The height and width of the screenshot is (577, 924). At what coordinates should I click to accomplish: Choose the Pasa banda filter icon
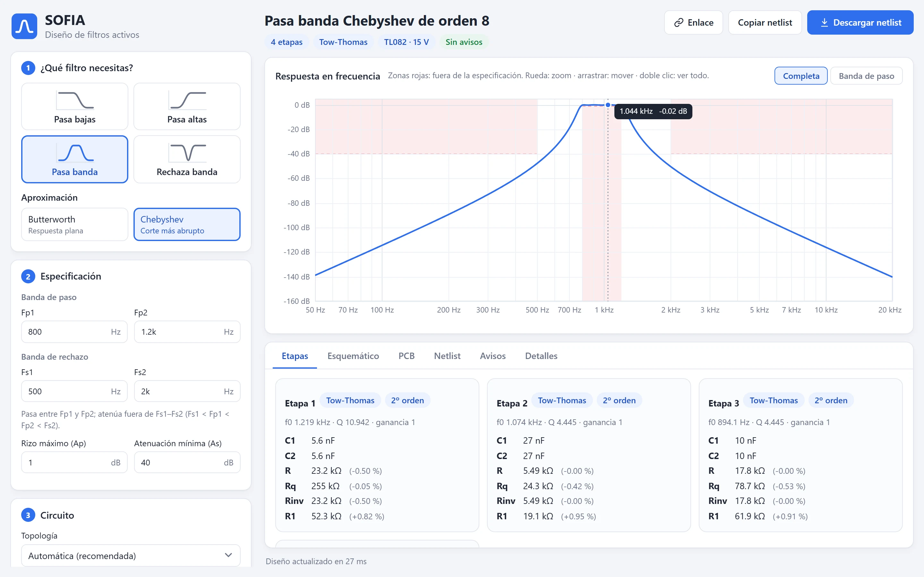pyautogui.click(x=75, y=153)
